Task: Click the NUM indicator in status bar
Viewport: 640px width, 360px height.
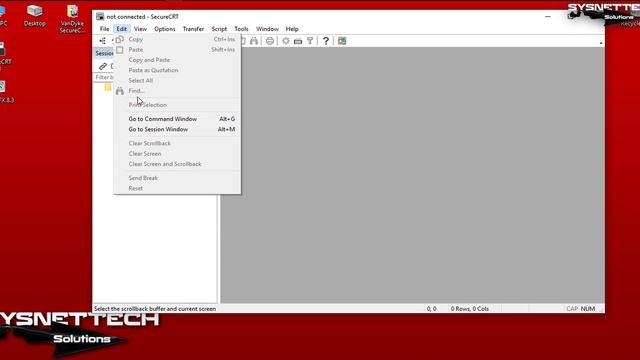Action: [x=588, y=309]
